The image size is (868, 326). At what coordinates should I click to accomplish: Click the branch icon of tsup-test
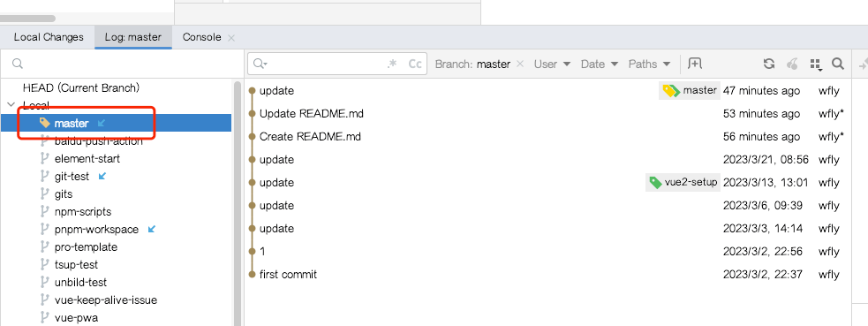click(x=45, y=264)
